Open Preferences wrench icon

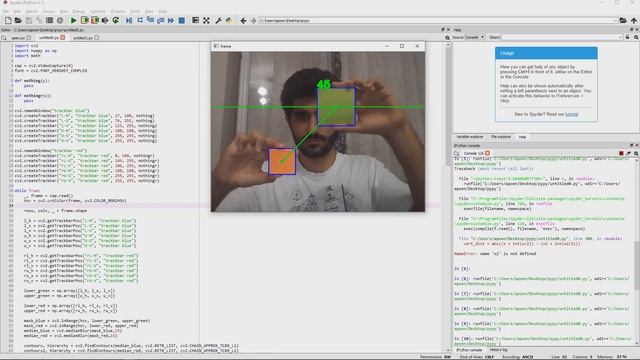[218, 20]
